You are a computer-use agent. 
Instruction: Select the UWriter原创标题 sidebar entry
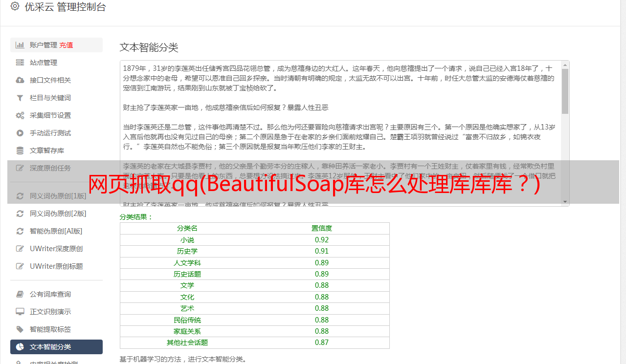(x=56, y=266)
